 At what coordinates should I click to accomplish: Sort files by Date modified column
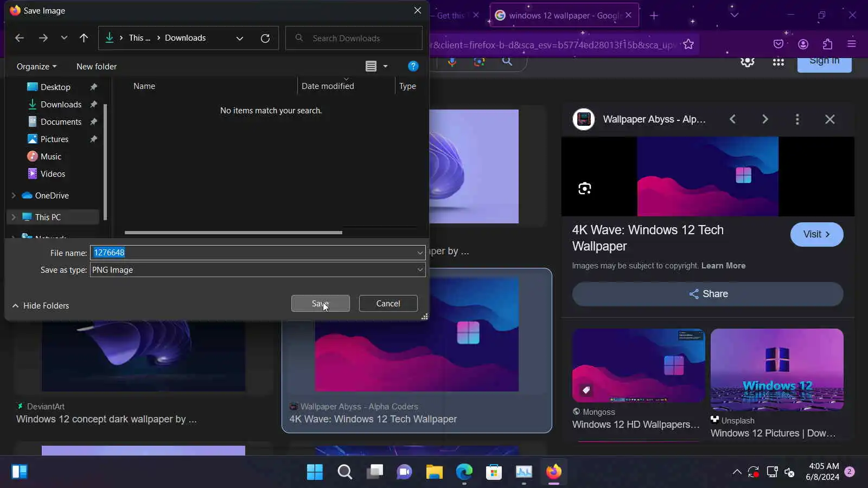(x=328, y=86)
